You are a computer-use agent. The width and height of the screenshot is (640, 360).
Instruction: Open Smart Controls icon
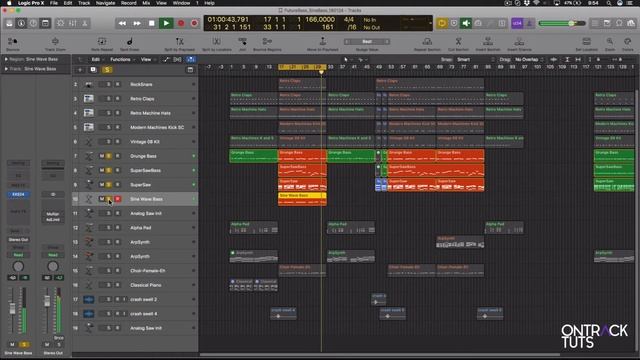point(60,23)
